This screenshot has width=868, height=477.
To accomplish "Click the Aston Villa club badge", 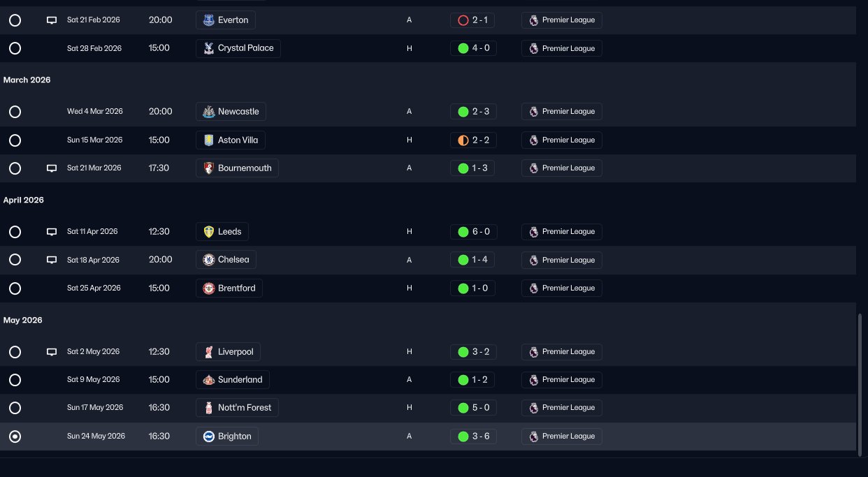I will pos(208,140).
